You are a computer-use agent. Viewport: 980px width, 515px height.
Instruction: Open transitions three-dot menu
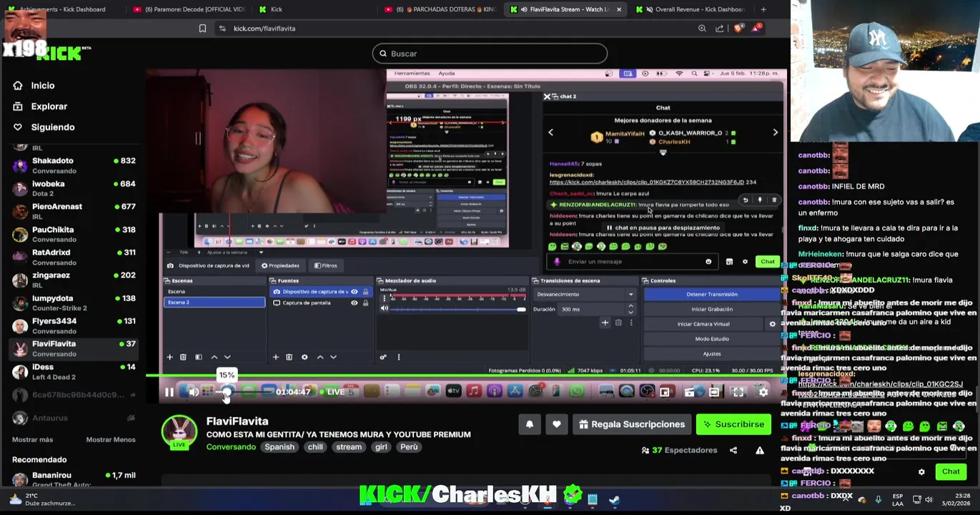(631, 323)
